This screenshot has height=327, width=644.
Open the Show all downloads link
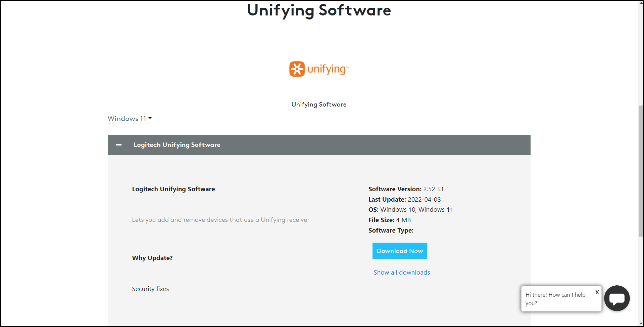402,273
